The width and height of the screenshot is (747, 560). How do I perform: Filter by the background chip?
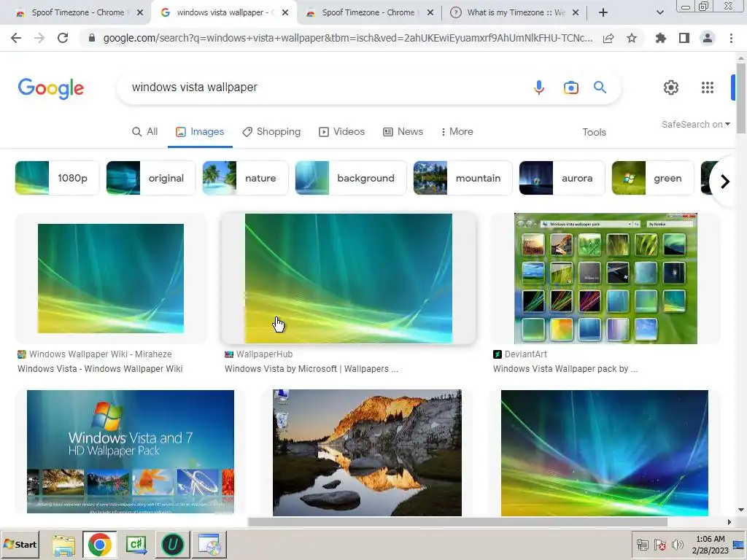[351, 178]
